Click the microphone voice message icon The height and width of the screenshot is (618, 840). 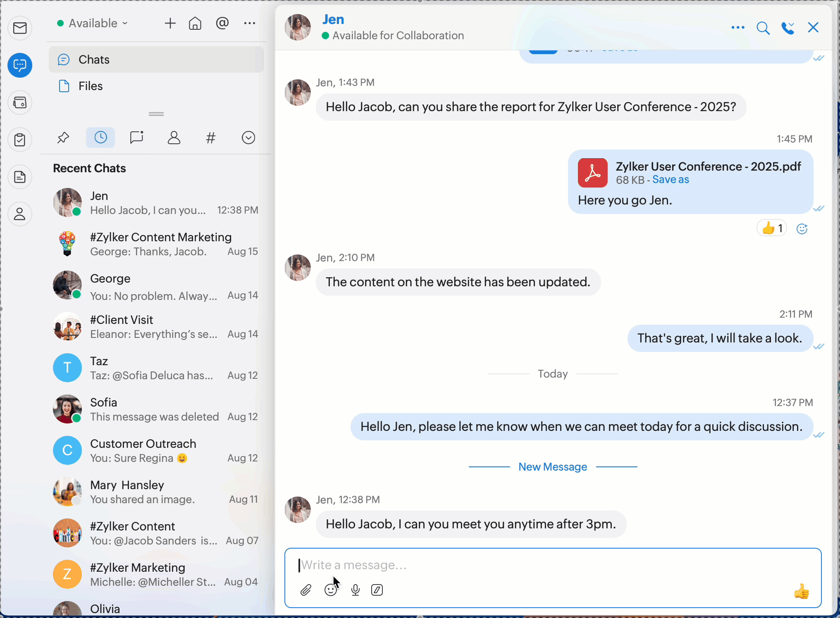[355, 590]
